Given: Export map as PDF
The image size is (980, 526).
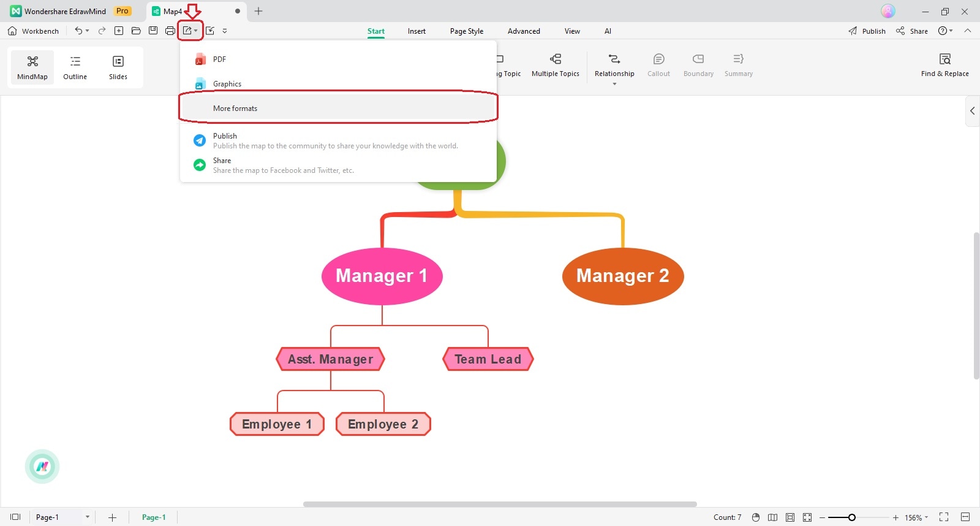Looking at the screenshot, I should [338, 59].
